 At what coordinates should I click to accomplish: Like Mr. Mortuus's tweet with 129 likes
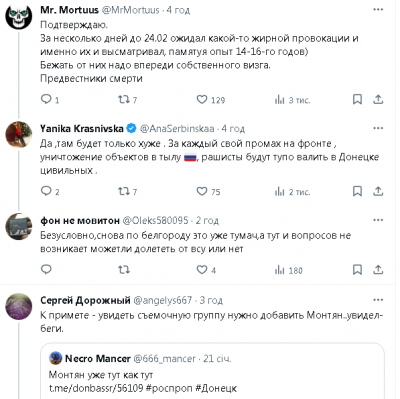(211, 99)
